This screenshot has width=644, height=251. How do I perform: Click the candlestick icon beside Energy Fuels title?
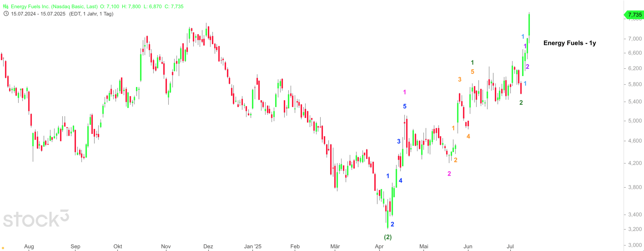pyautogui.click(x=6, y=6)
